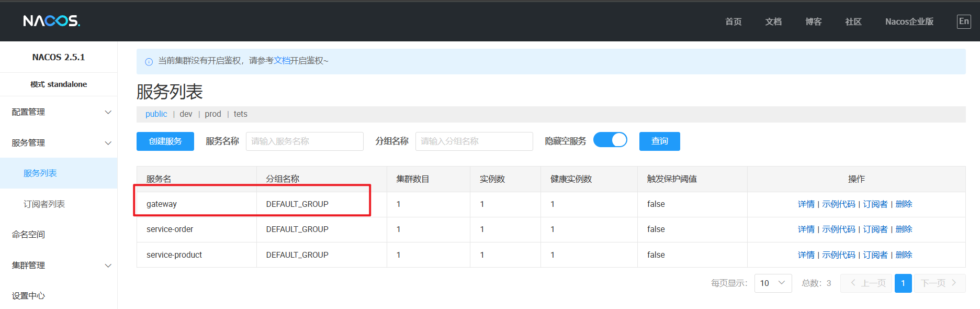Open 社区 in the top navigation
The height and width of the screenshot is (309, 980).
[x=853, y=21]
